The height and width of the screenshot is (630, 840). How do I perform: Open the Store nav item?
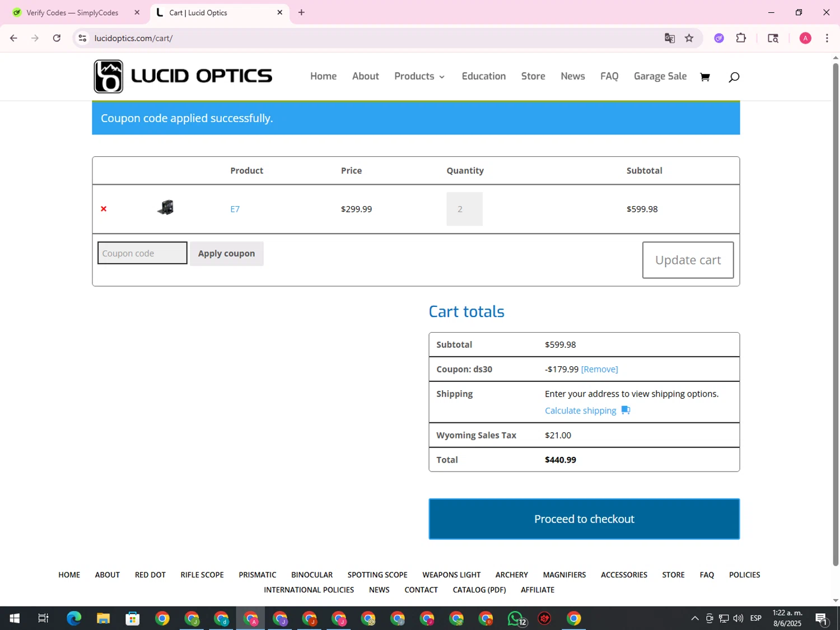click(533, 76)
